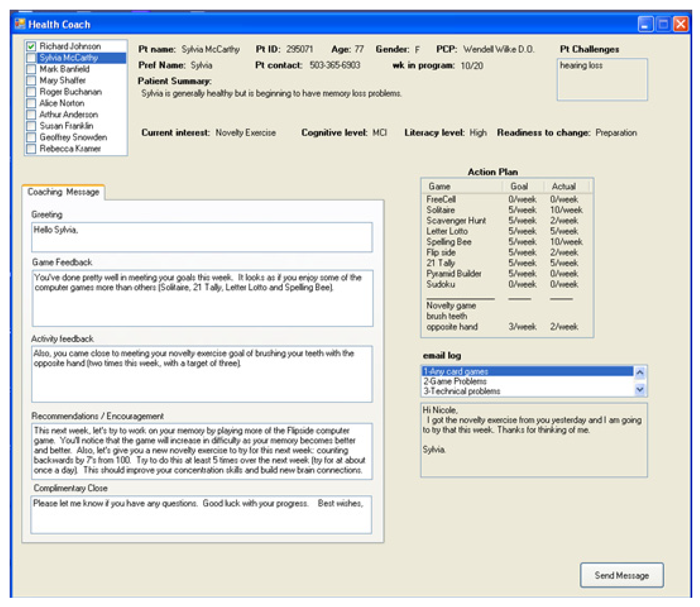Select Susan Franklin in patient list
700x607 pixels.
[66, 126]
